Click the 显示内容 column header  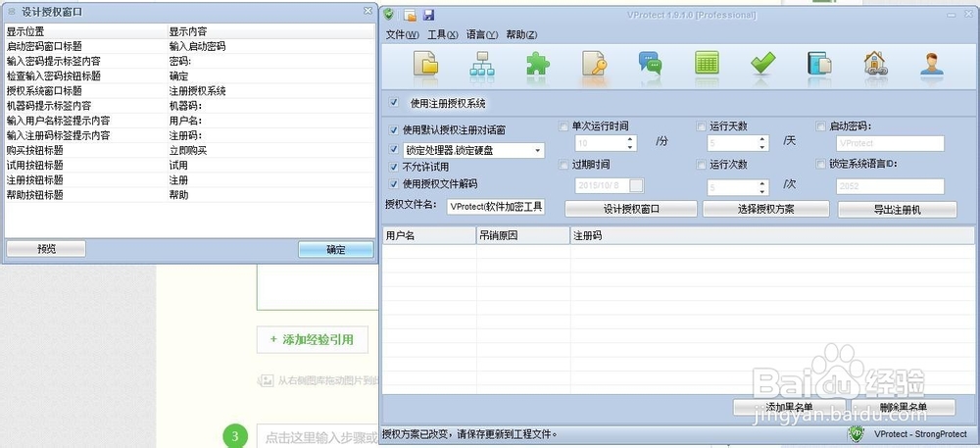pos(271,31)
